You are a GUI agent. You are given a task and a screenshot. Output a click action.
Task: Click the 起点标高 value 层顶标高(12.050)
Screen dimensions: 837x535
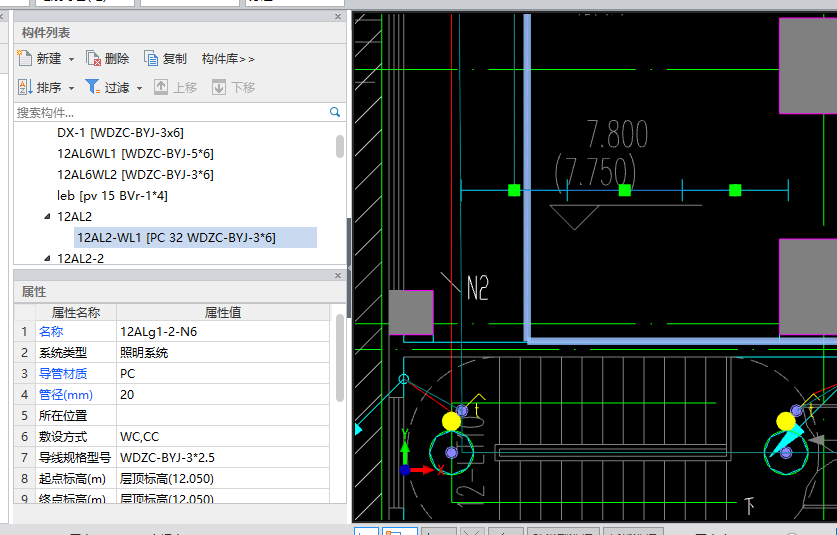tap(223, 478)
